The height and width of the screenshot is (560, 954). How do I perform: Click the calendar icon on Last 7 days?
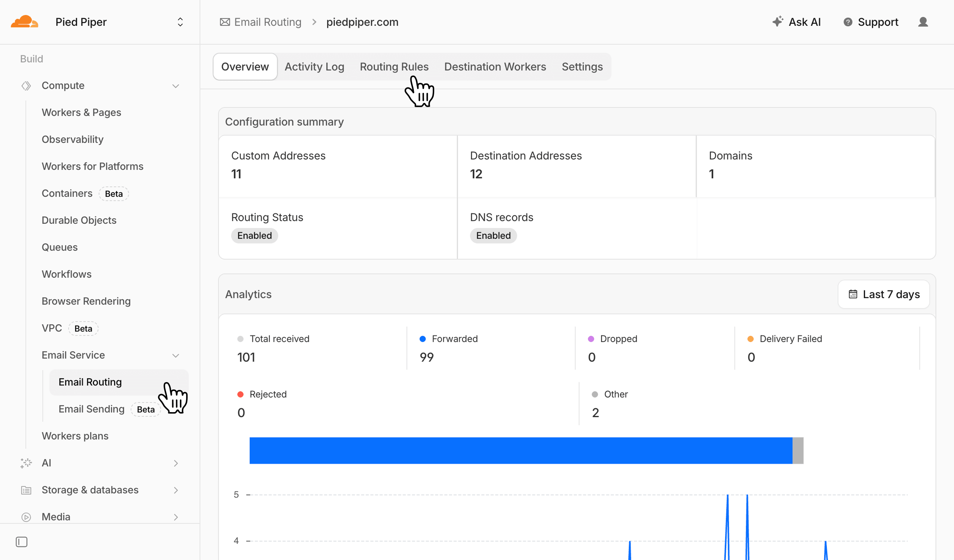pos(853,294)
